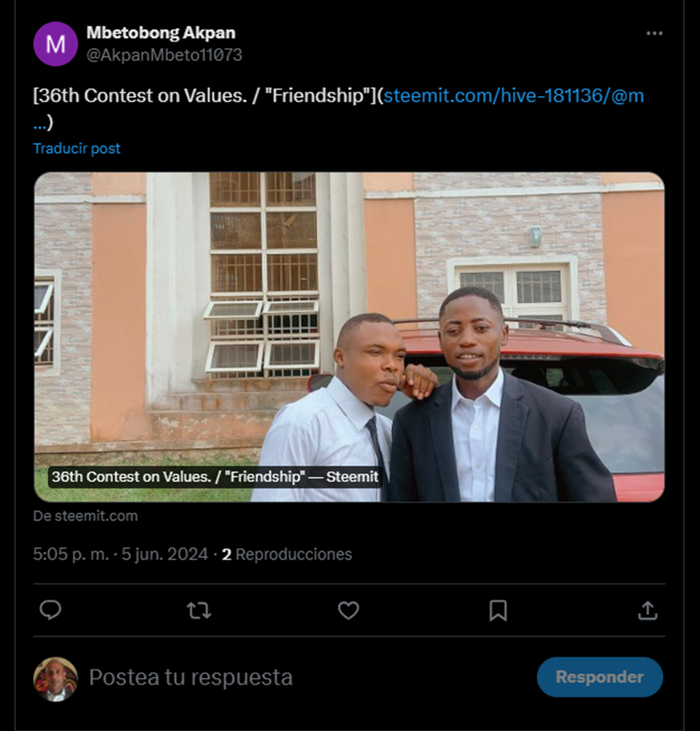Open the three-dot more options menu
Image resolution: width=700 pixels, height=731 pixels.
pyautogui.click(x=654, y=34)
